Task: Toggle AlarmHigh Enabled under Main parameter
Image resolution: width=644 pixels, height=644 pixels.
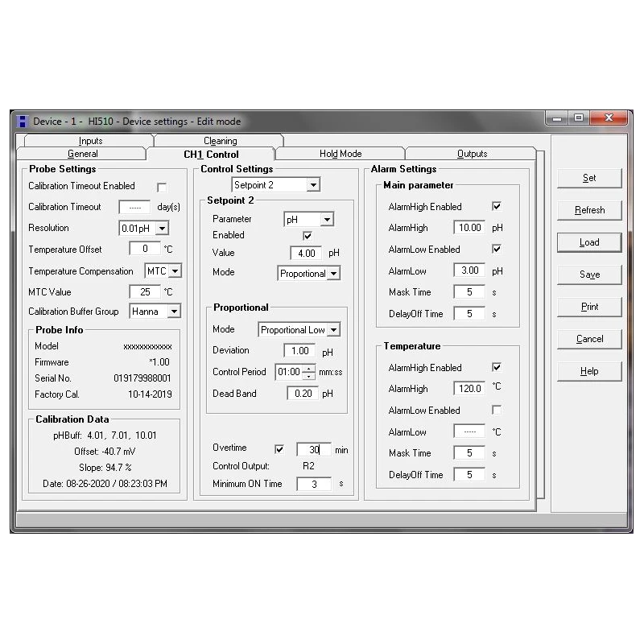Action: pyautogui.click(x=497, y=206)
